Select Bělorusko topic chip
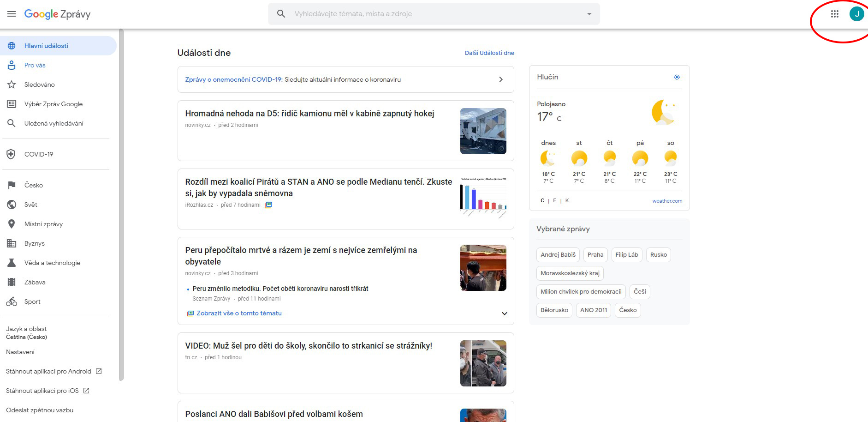 point(554,310)
